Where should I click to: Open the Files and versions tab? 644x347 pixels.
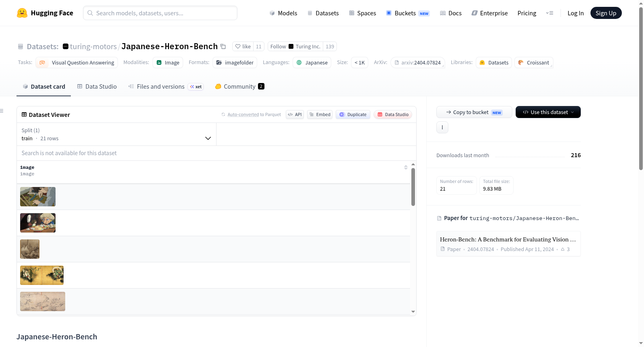pyautogui.click(x=166, y=86)
